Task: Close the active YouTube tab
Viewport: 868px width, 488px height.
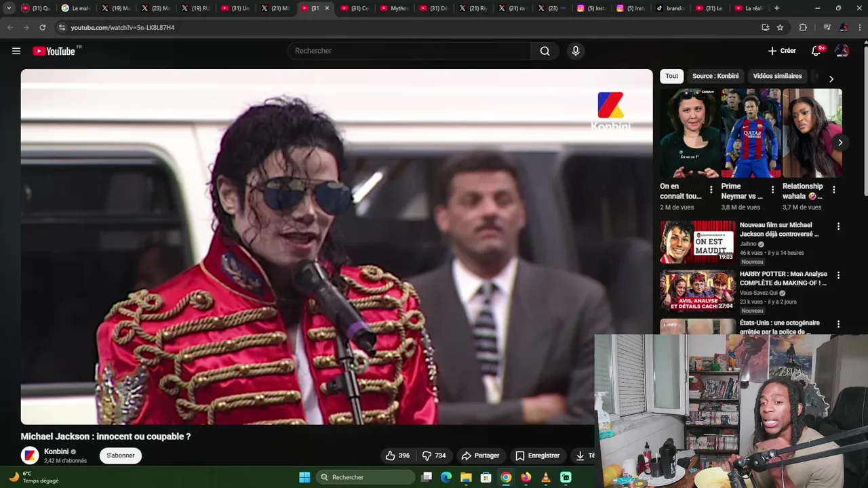Action: (327, 8)
